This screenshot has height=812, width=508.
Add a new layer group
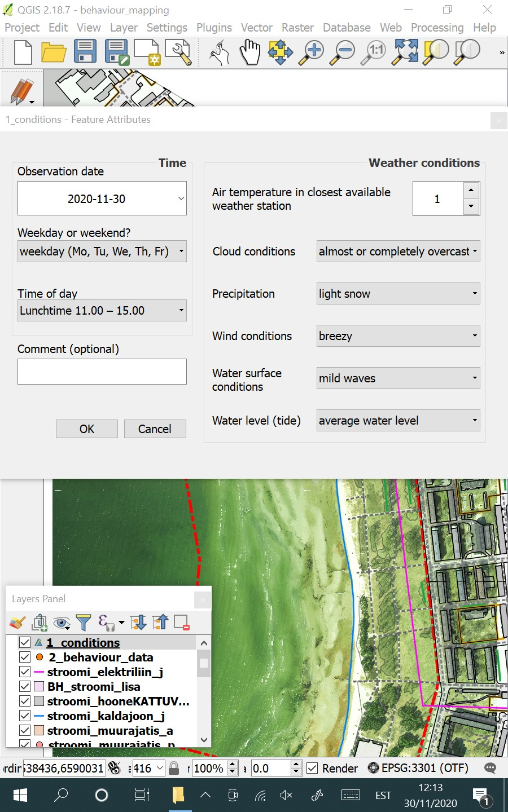click(x=40, y=622)
